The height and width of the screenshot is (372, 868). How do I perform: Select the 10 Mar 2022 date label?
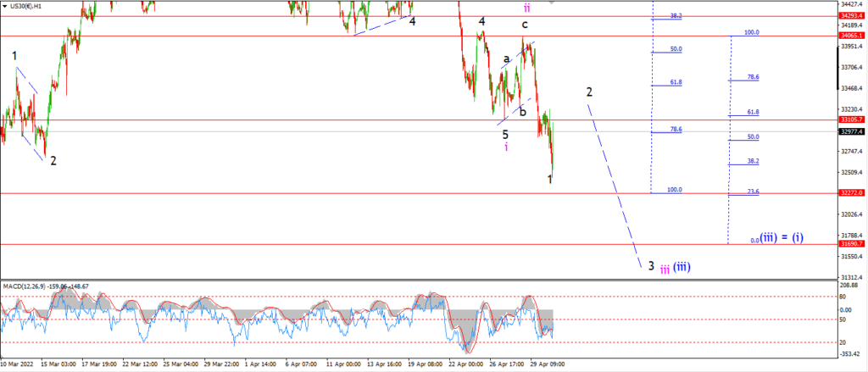click(x=17, y=365)
